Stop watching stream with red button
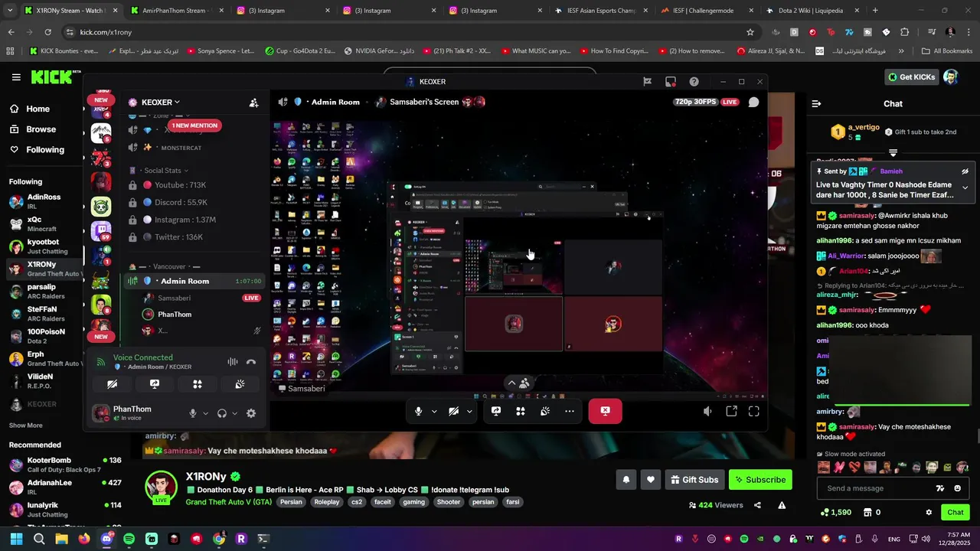This screenshot has height=551, width=980. click(605, 411)
